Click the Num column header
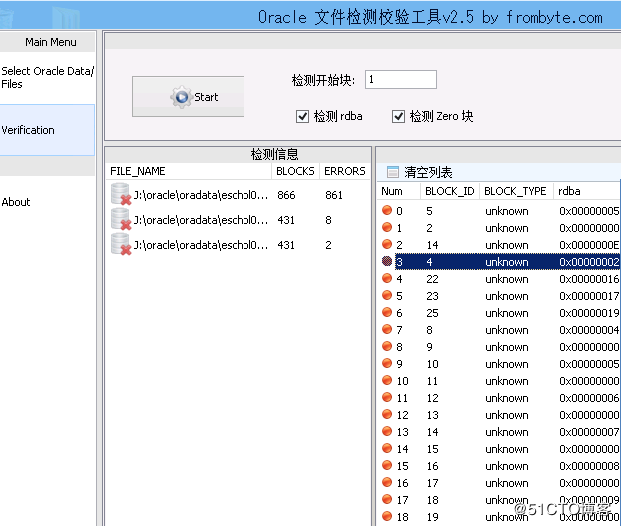This screenshot has width=621, height=526. [x=398, y=191]
